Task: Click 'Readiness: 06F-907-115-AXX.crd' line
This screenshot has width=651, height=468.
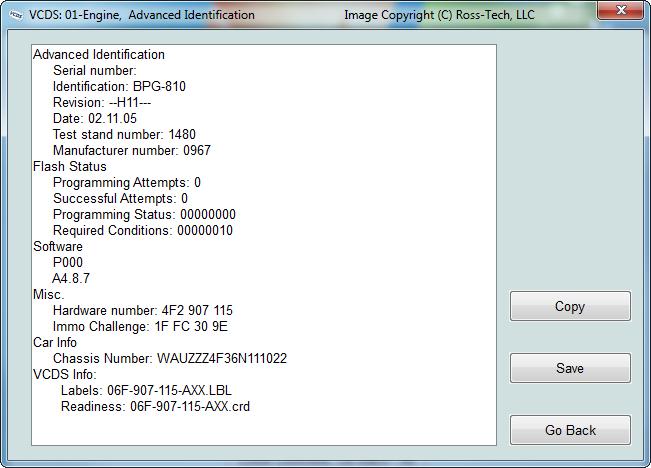Action: tap(155, 406)
